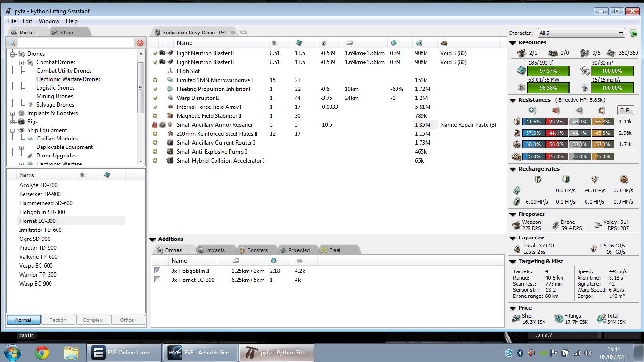Expand the Implants & Boosters node
Image resolution: width=644 pixels, height=362 pixels.
click(13, 113)
